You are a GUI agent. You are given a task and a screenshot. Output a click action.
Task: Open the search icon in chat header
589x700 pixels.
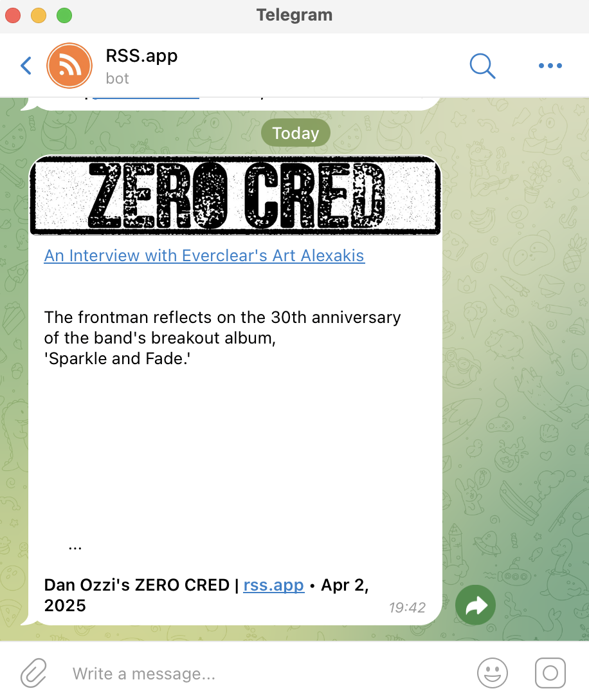[482, 65]
